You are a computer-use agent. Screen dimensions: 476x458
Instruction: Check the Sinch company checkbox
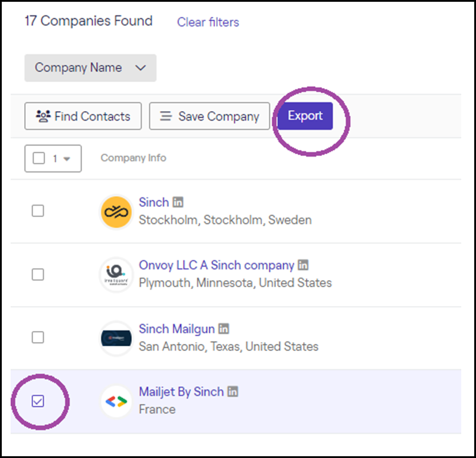click(x=38, y=211)
